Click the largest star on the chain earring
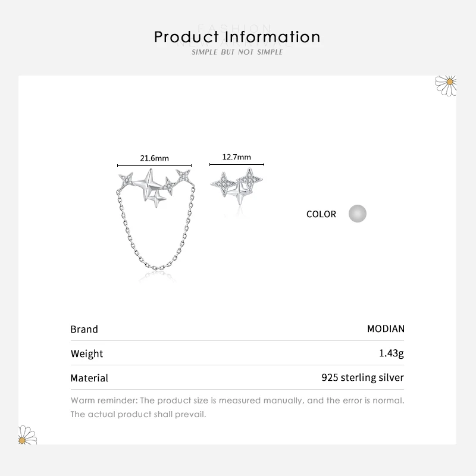The image size is (476, 476). click(146, 183)
